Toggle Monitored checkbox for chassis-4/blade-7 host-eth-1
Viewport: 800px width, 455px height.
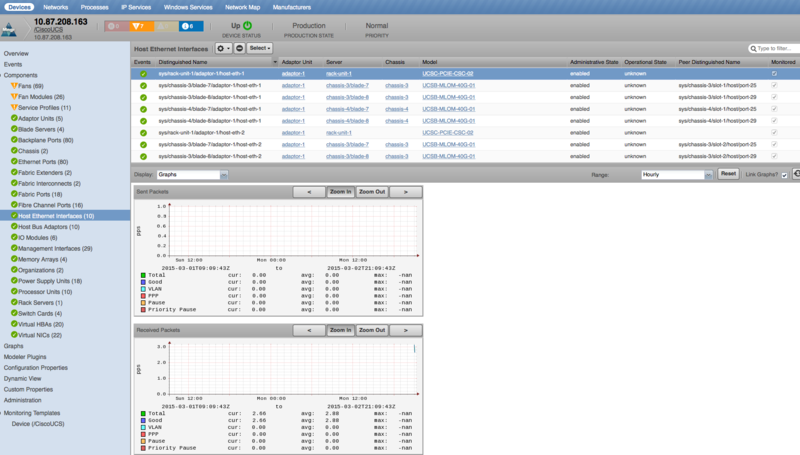pos(774,109)
